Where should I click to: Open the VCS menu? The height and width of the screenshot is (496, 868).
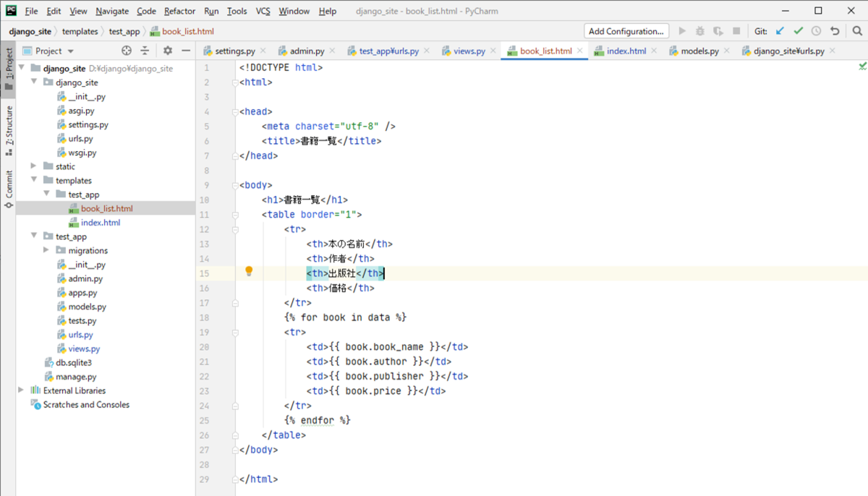[263, 11]
